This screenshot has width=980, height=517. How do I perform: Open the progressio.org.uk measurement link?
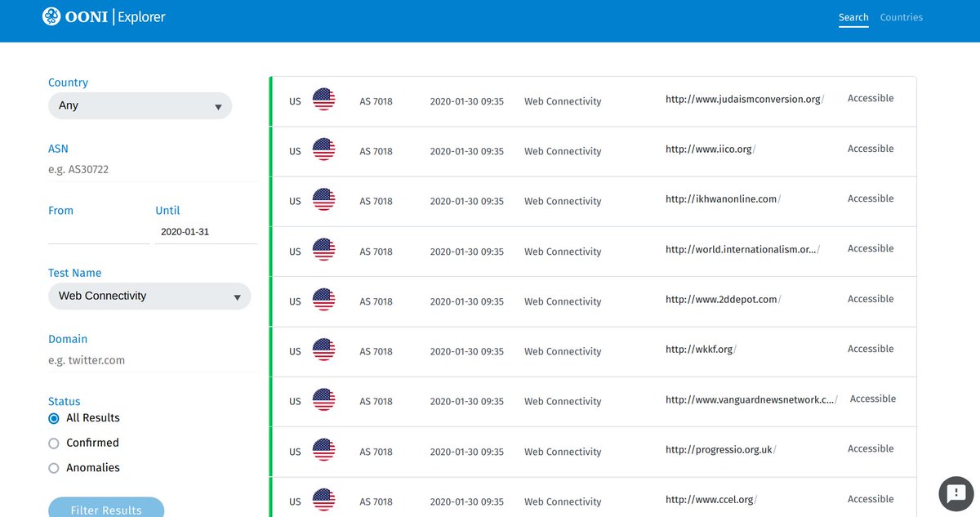(x=720, y=449)
